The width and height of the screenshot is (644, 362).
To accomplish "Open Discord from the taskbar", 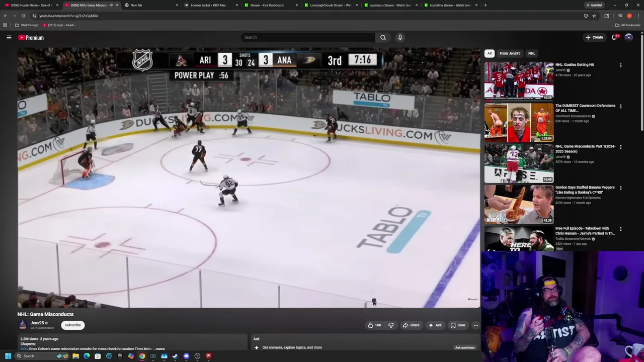I will click(186, 356).
